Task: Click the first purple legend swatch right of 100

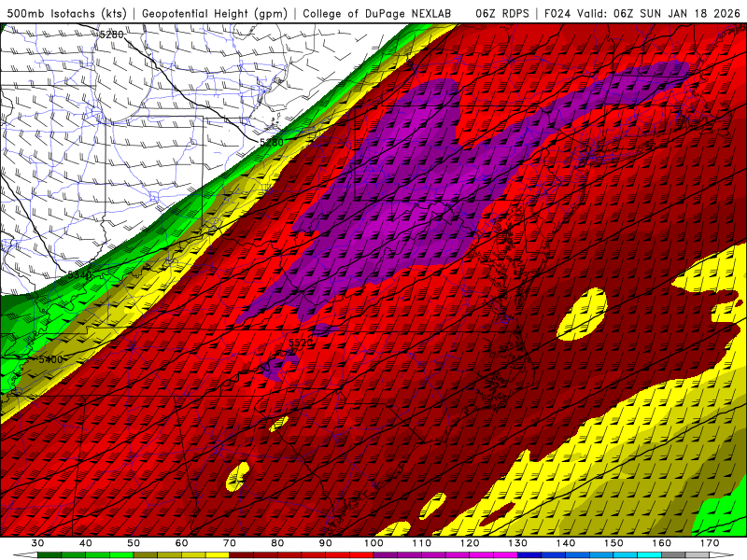Action: click(x=386, y=555)
